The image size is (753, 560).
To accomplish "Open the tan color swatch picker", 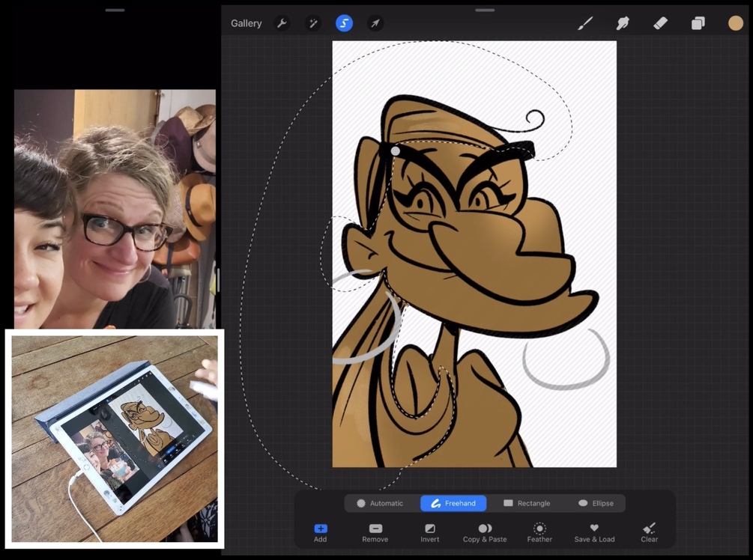I will click(735, 23).
